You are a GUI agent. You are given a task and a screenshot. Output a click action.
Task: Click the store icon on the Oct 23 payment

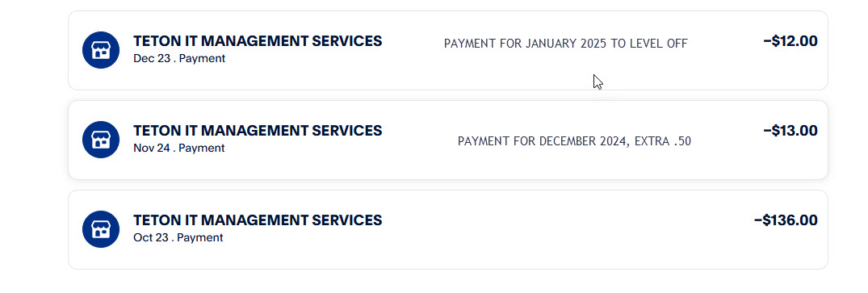[x=101, y=229]
